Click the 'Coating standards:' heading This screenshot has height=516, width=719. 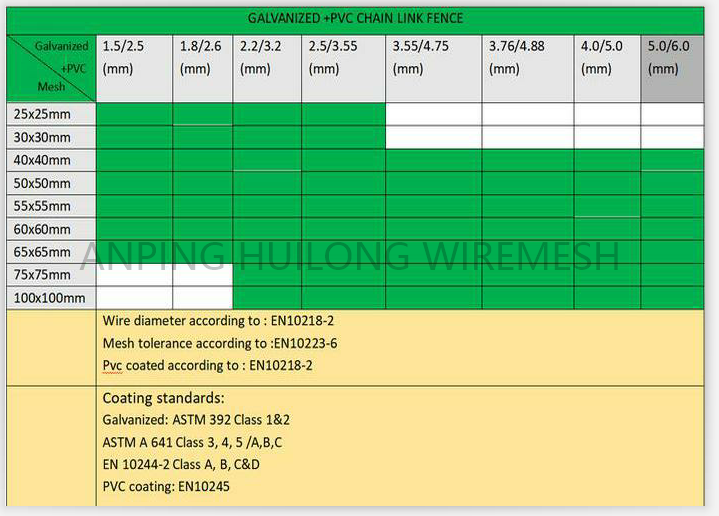tap(163, 398)
